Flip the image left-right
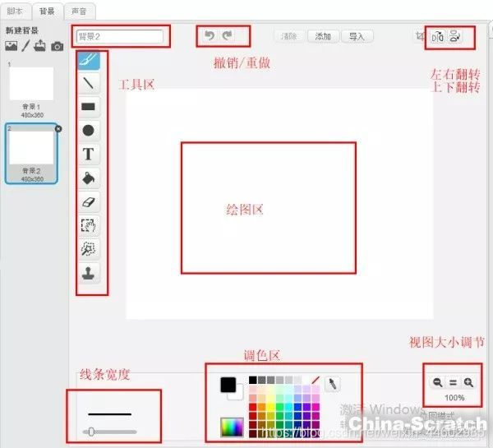This screenshot has width=493, height=448. click(x=438, y=37)
